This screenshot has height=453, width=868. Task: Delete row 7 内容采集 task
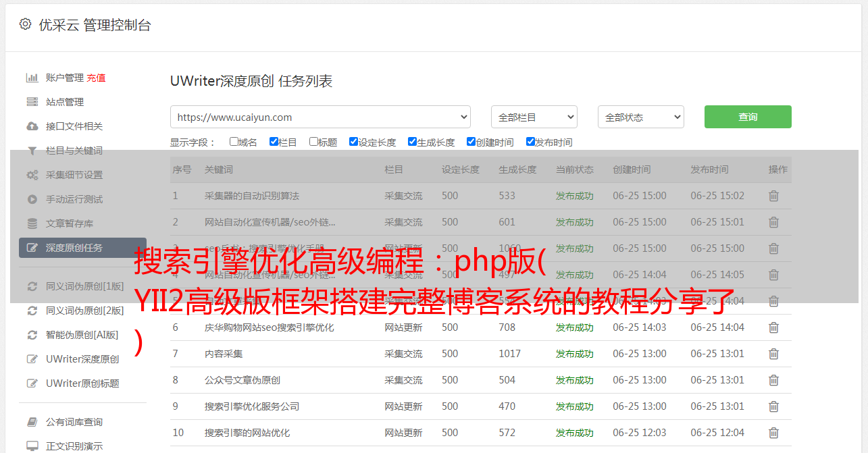point(774,354)
